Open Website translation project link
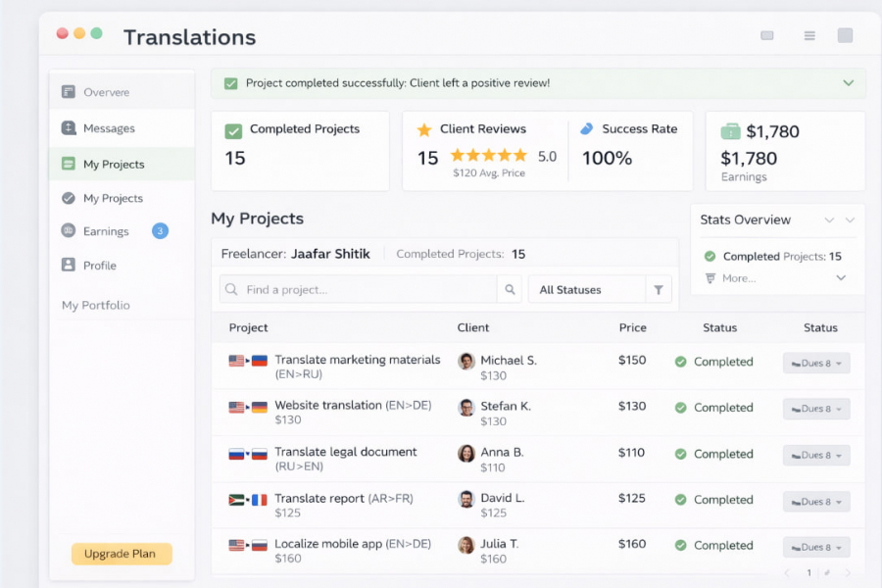882x588 pixels. point(328,405)
